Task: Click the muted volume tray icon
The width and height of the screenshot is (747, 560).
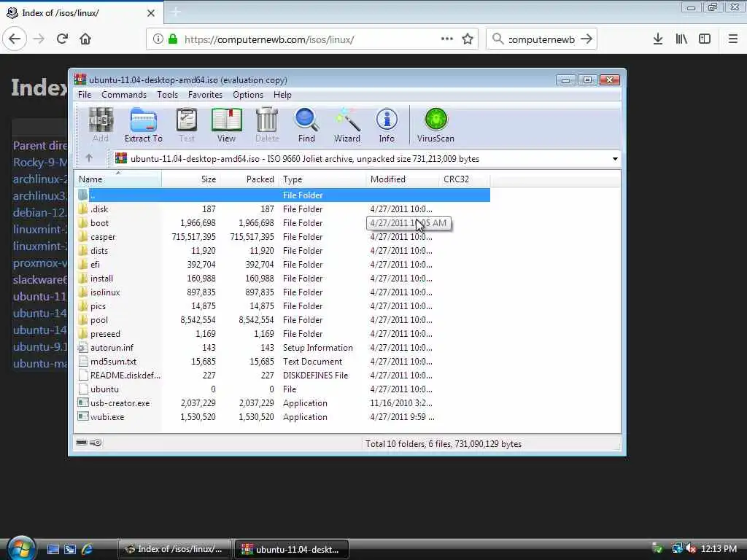Action: tap(692, 549)
